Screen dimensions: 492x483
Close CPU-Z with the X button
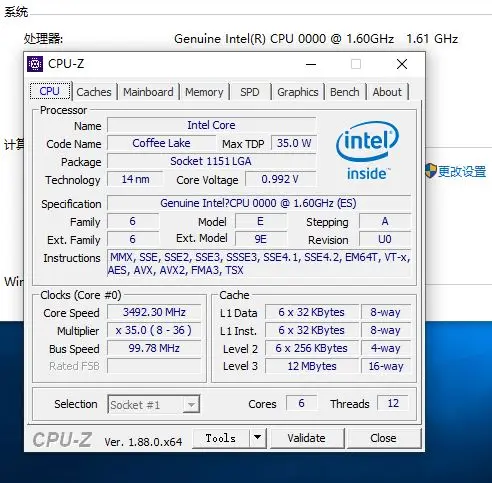pyautogui.click(x=402, y=64)
